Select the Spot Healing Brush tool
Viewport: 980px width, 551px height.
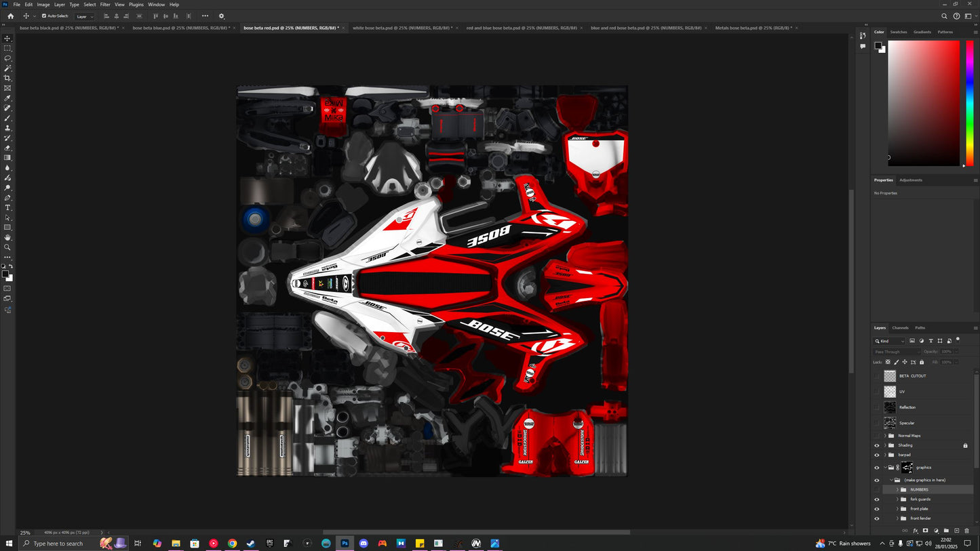[7, 108]
